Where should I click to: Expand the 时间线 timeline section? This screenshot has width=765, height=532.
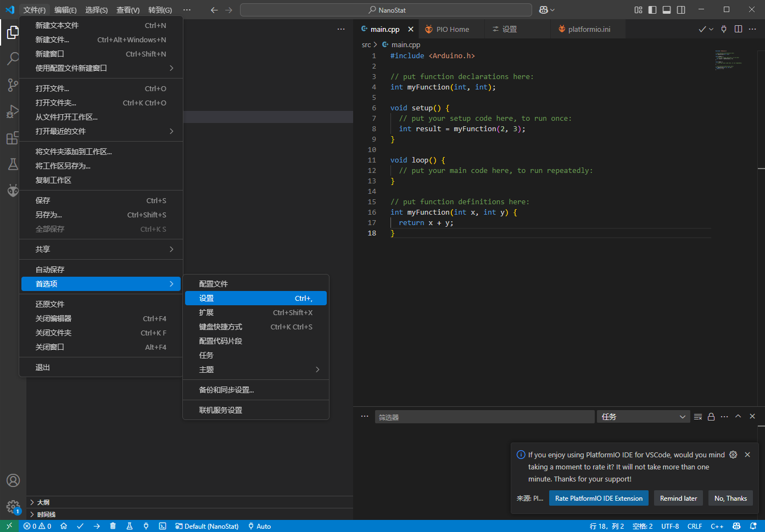pyautogui.click(x=189, y=514)
